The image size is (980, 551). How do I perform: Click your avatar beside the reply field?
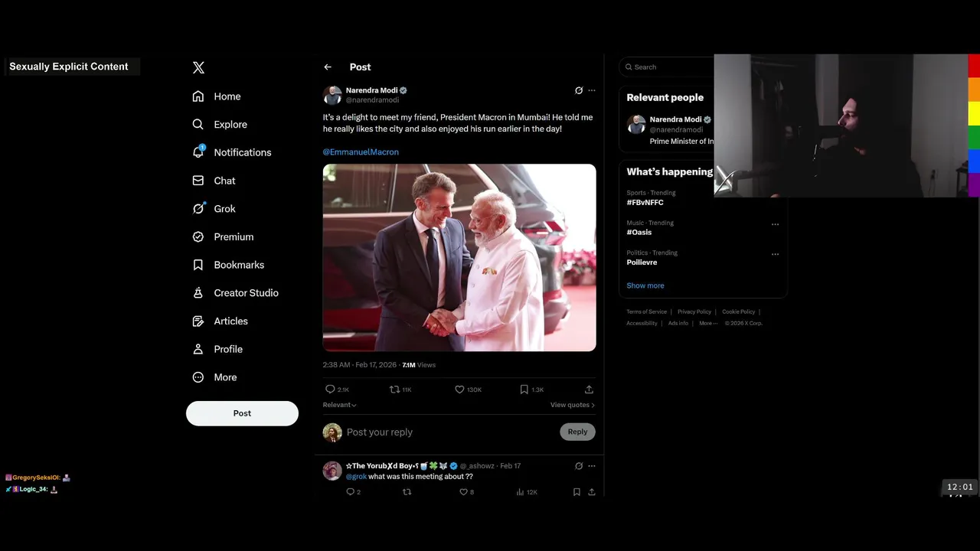332,432
